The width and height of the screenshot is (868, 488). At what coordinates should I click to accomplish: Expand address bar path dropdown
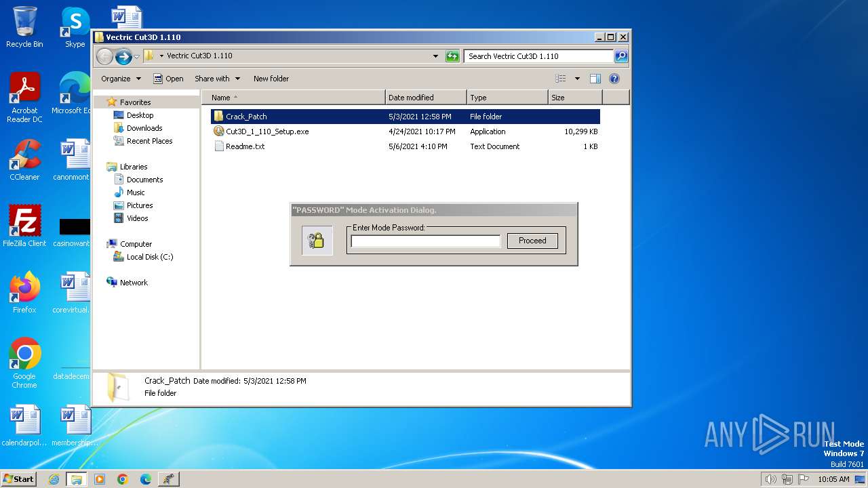pos(435,56)
